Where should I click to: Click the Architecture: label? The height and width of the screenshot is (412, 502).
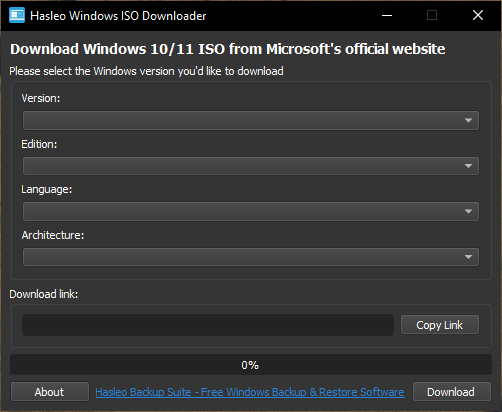53,235
